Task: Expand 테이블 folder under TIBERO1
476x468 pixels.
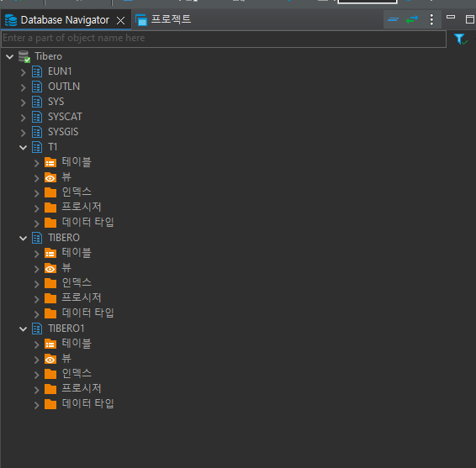Action: 36,344
